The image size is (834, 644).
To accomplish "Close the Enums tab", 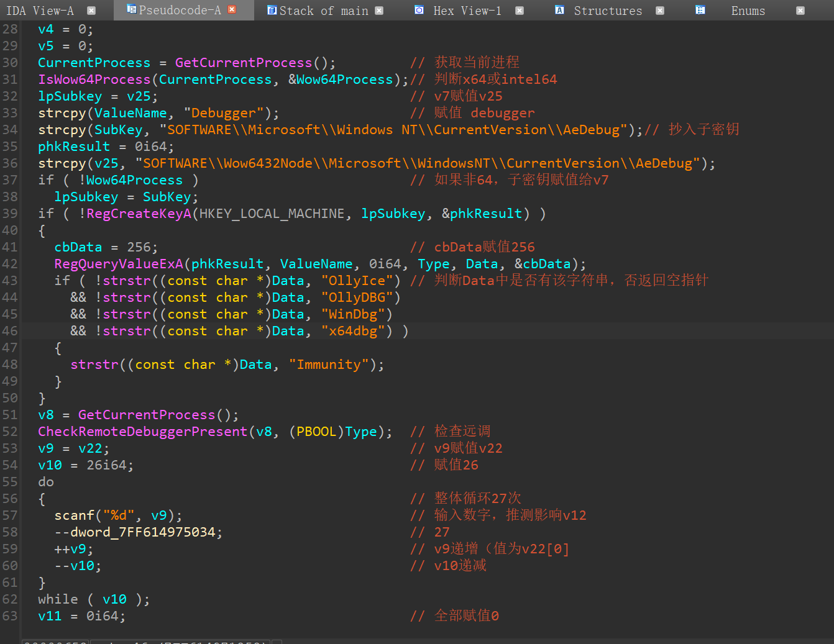I will pyautogui.click(x=800, y=11).
